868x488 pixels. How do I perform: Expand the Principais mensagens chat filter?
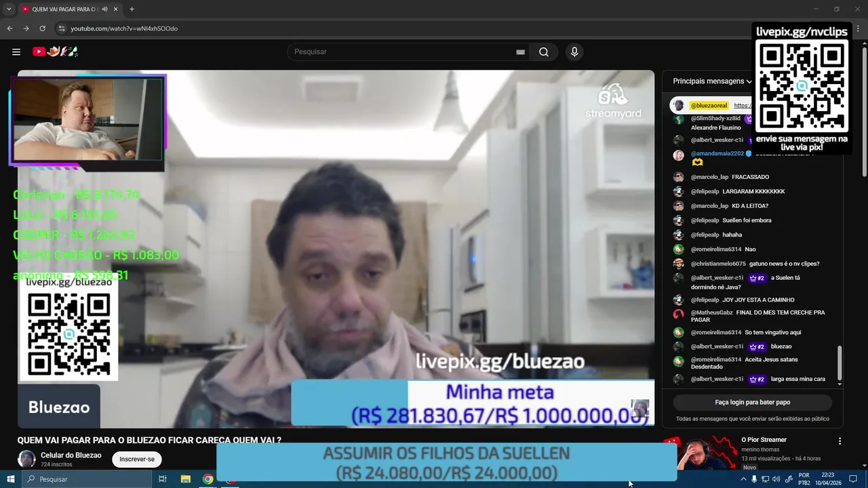pos(712,81)
